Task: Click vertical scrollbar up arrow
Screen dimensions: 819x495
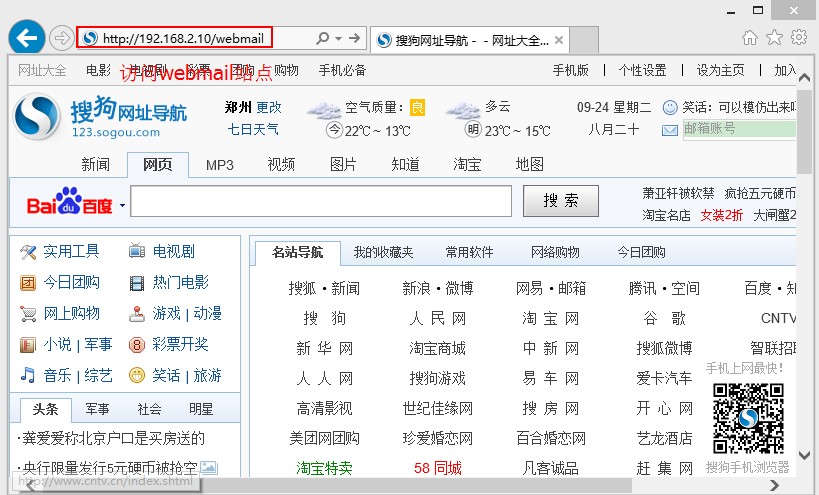Action: 804,78
